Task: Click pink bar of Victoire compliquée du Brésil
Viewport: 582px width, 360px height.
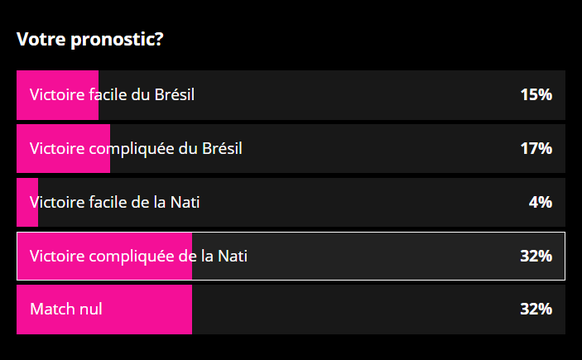Action: click(x=63, y=148)
